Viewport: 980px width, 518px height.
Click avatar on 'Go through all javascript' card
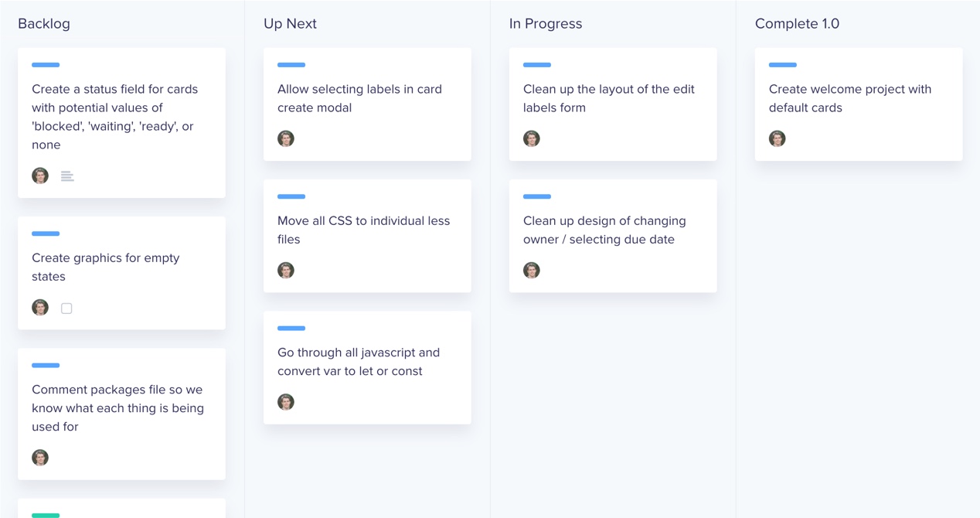point(286,402)
